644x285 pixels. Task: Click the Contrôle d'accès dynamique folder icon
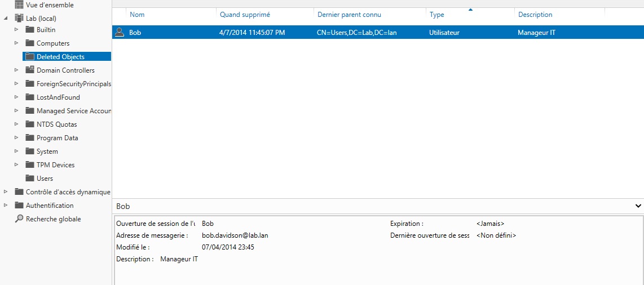tap(19, 192)
